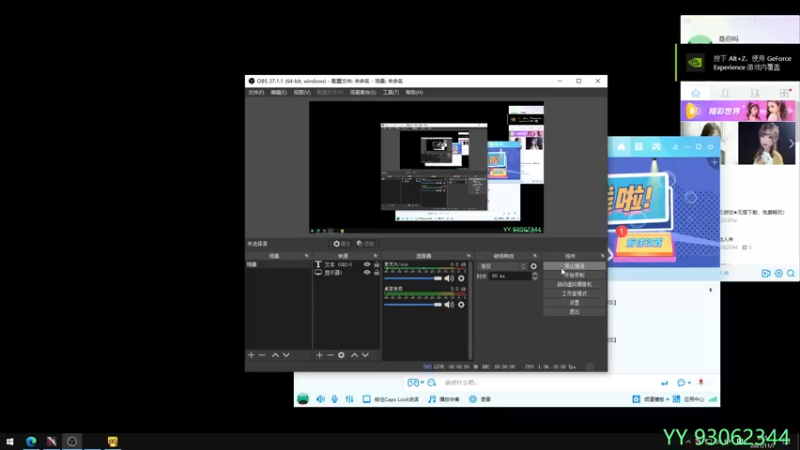
Task: Pop out the Scene Transitions dock panel
Action: click(x=535, y=256)
